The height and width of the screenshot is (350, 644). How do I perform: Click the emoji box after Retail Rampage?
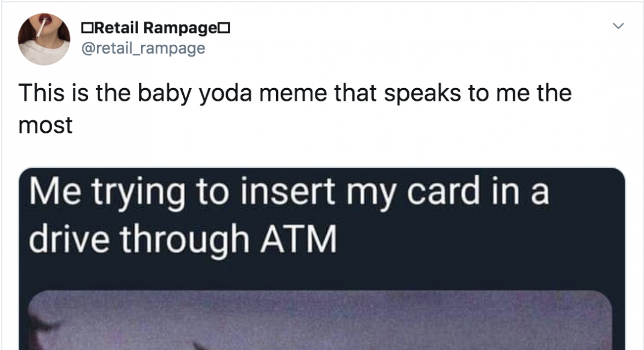tap(224, 28)
